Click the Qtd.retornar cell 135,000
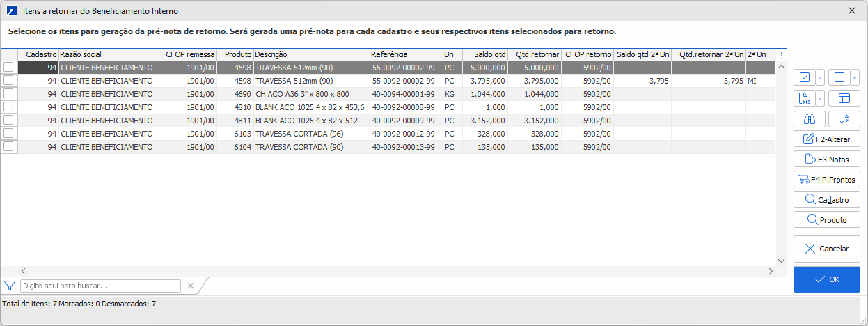Screen dimensions: 868x326 point(534,147)
